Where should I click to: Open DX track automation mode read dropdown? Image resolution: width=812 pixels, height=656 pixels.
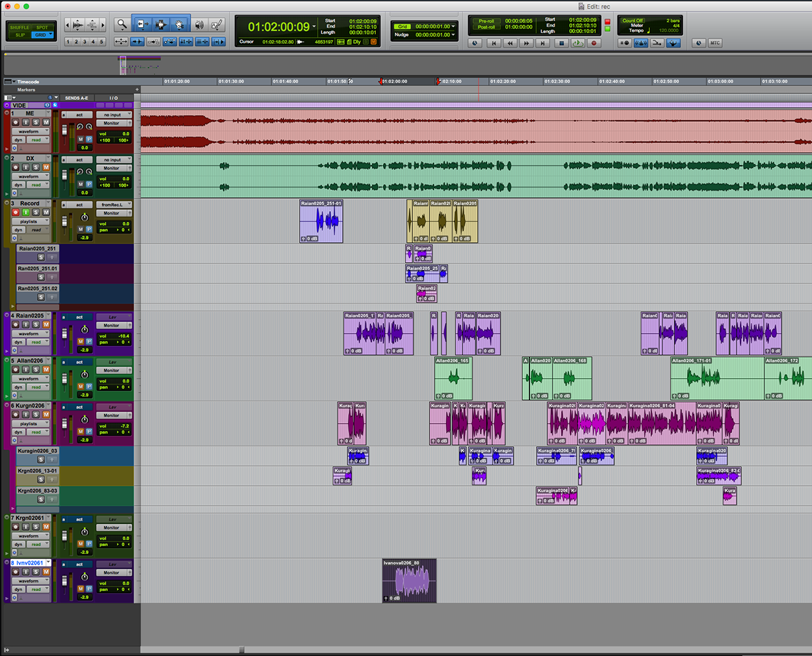coord(39,185)
